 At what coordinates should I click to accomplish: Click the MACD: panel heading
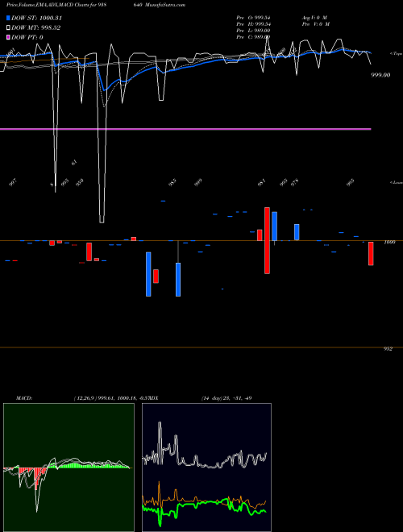tap(24, 398)
